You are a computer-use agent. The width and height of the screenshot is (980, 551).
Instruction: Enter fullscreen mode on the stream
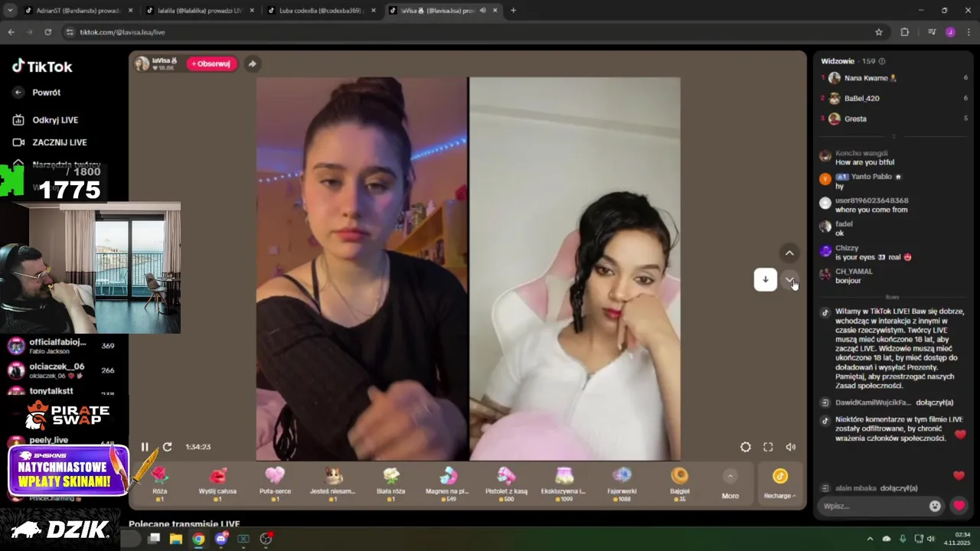click(768, 447)
